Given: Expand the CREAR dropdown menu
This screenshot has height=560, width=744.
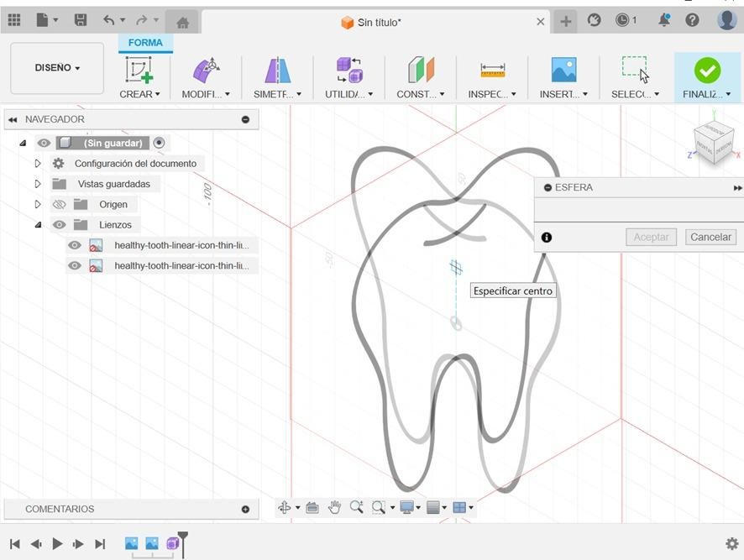Looking at the screenshot, I should pyautogui.click(x=139, y=94).
